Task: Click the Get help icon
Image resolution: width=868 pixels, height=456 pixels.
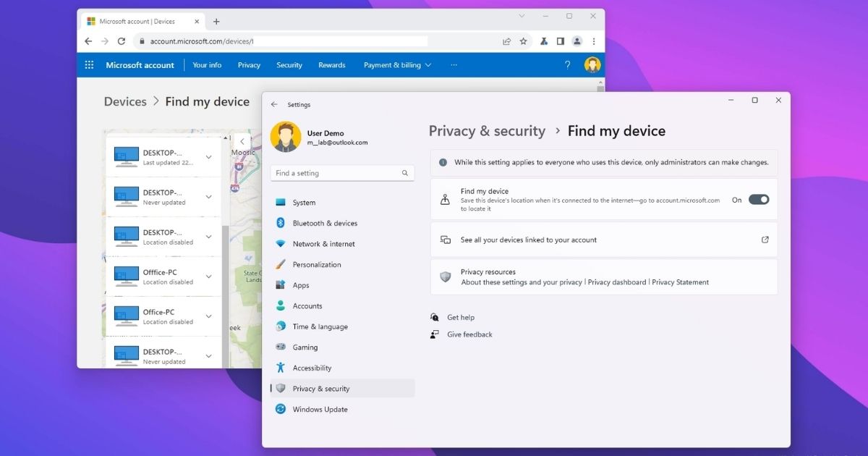Action: point(434,317)
